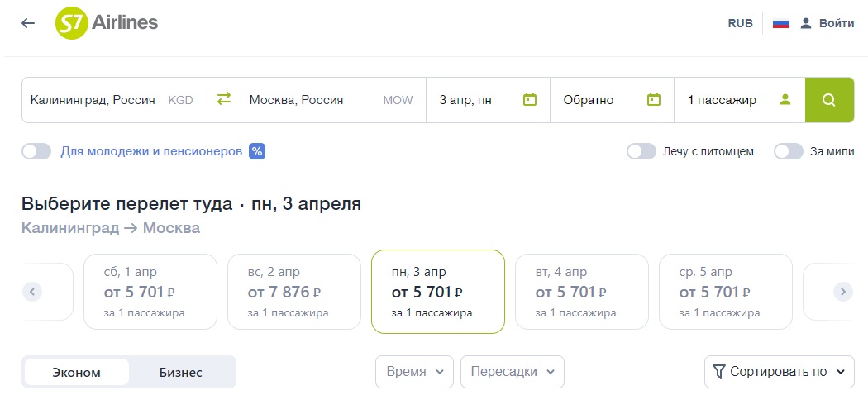Viewport: 868px width, 395px height.
Task: Click the green search magnifier button
Action: [x=829, y=100]
